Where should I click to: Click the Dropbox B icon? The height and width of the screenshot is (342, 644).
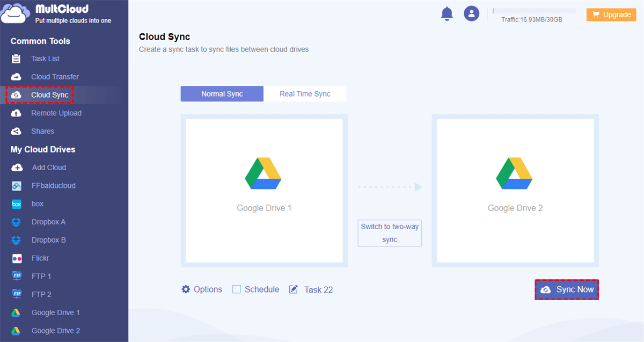[17, 240]
